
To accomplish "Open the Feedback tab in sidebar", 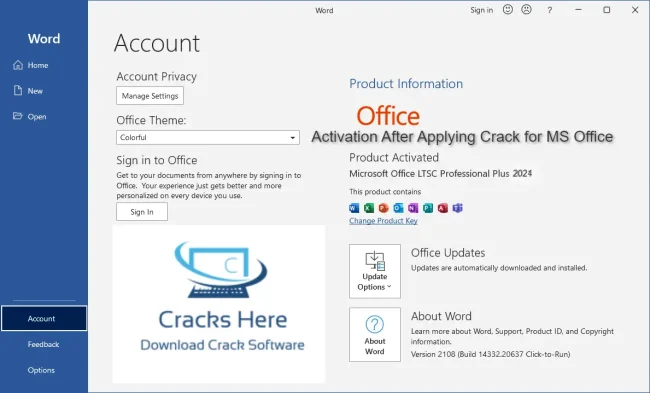I will pos(43,344).
